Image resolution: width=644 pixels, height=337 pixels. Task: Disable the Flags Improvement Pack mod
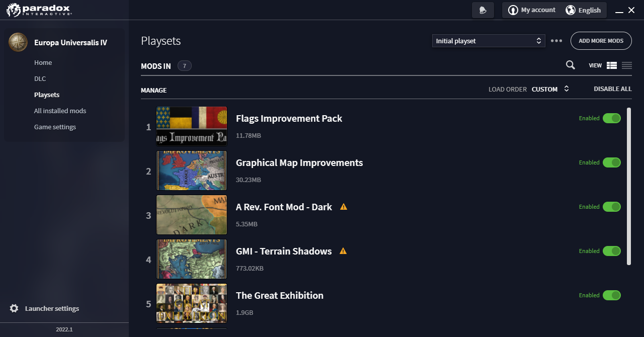click(612, 118)
